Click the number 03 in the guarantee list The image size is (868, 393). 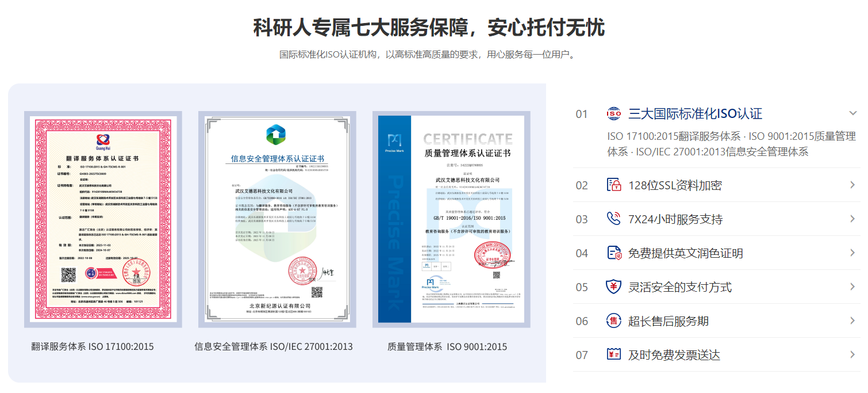pos(582,219)
